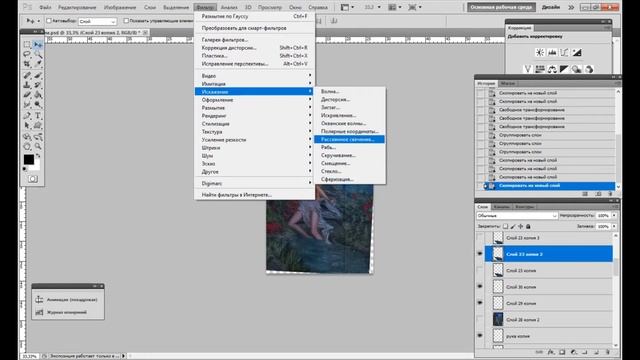This screenshot has height=360, width=640.
Task: Switch to Дизайн workspace
Action: [551, 7]
